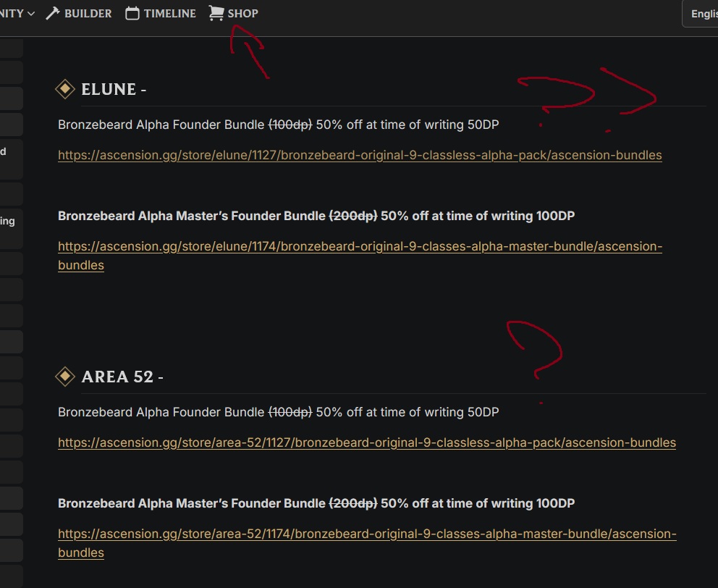
Task: Click Elune Master's Founder Bundle 100DP text
Action: click(316, 216)
